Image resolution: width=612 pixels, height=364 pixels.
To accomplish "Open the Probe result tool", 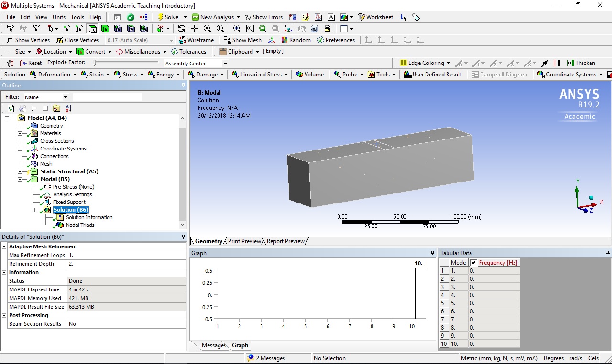I will pos(349,75).
